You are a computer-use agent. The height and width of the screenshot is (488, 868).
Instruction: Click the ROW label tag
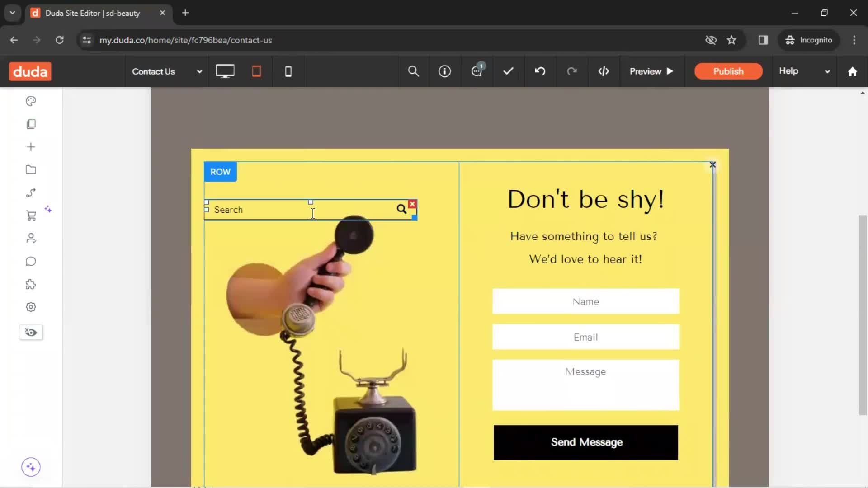coord(220,172)
